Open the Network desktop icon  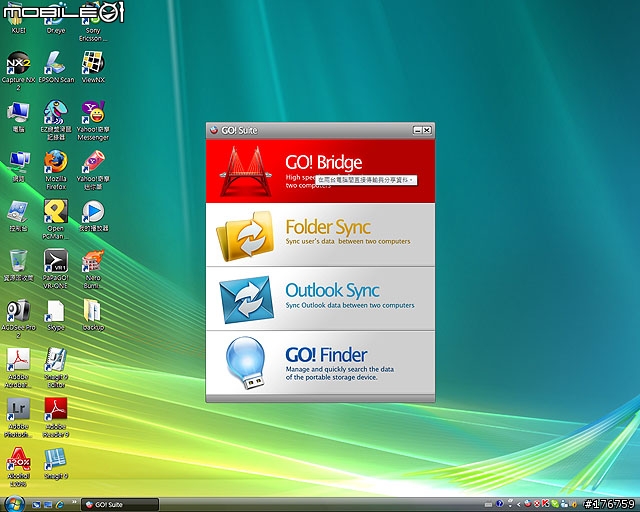click(18, 166)
